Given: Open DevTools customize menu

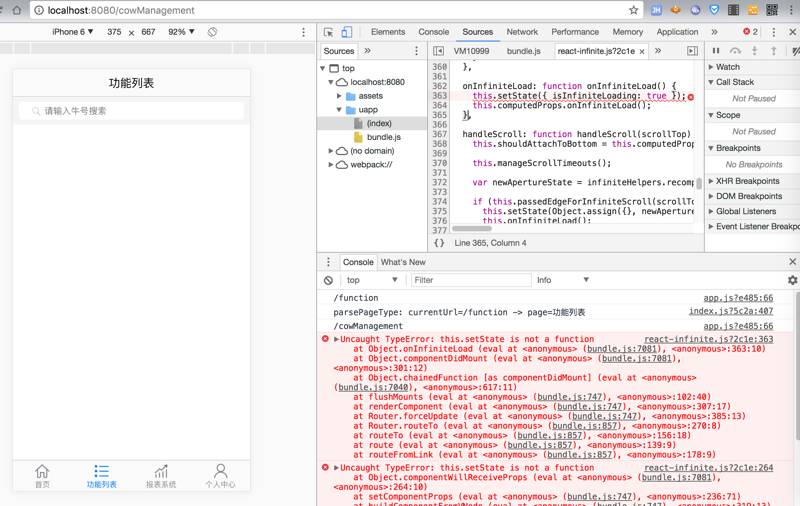Looking at the screenshot, I should 773,32.
